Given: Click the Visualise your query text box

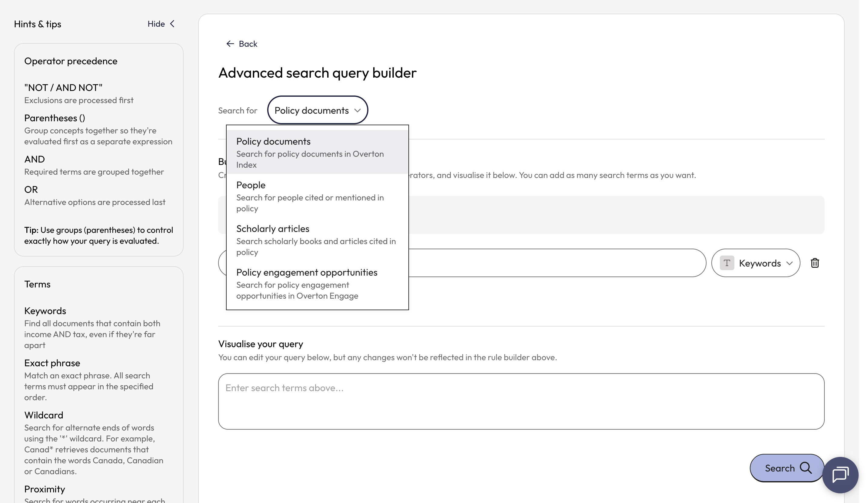Looking at the screenshot, I should pos(521,401).
